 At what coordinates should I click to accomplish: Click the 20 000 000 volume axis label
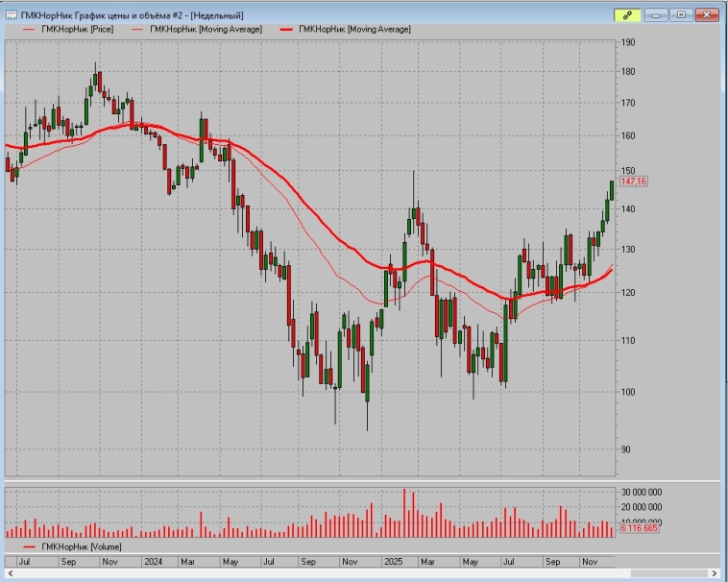point(642,507)
